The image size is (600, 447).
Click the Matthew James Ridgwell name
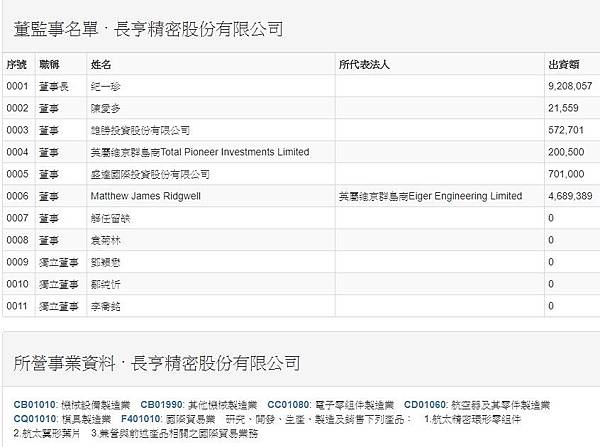click(145, 196)
